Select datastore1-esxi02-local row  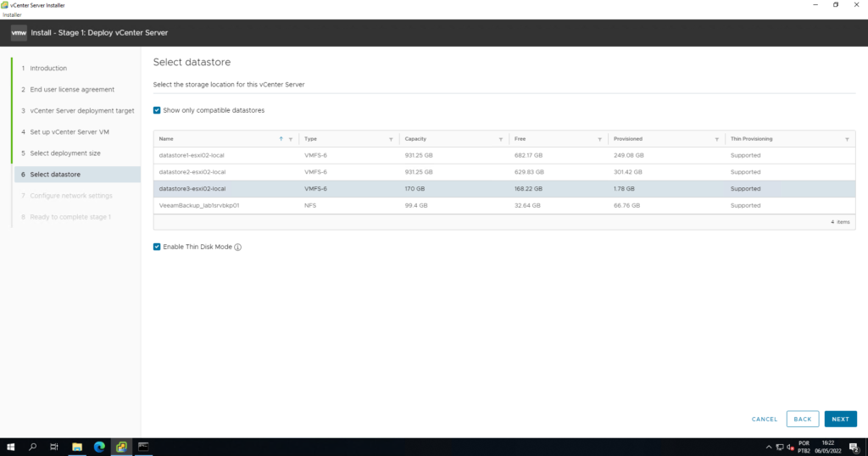click(x=504, y=155)
